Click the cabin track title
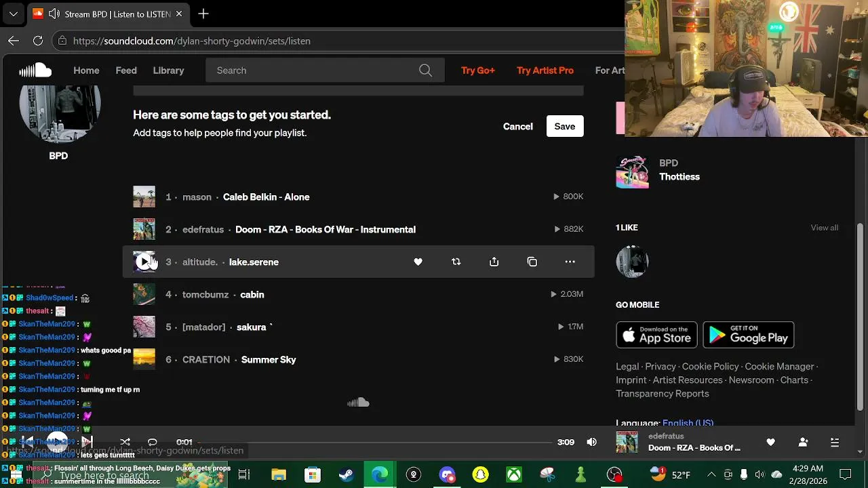868x488 pixels. click(252, 294)
